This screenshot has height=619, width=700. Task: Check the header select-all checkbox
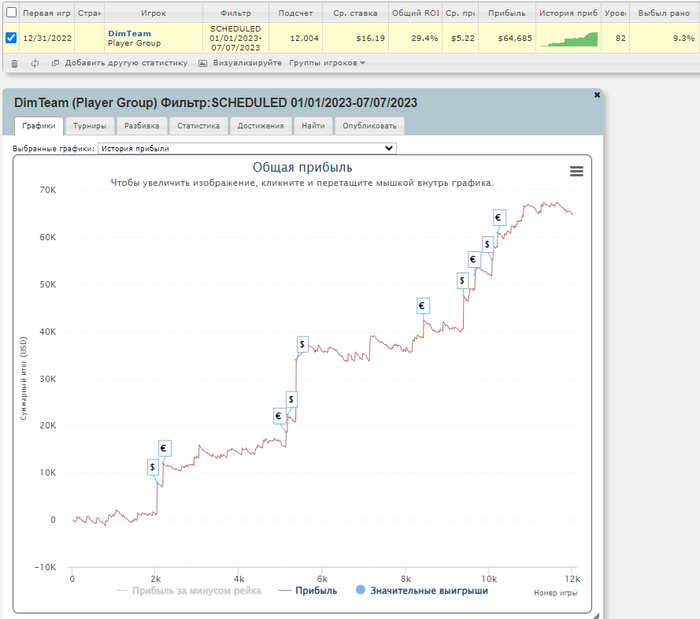pos(11,12)
